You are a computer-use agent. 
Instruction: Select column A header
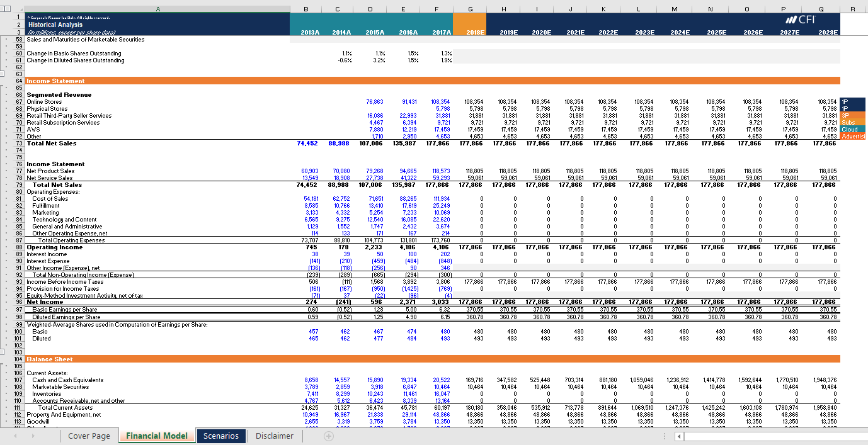[x=157, y=8]
